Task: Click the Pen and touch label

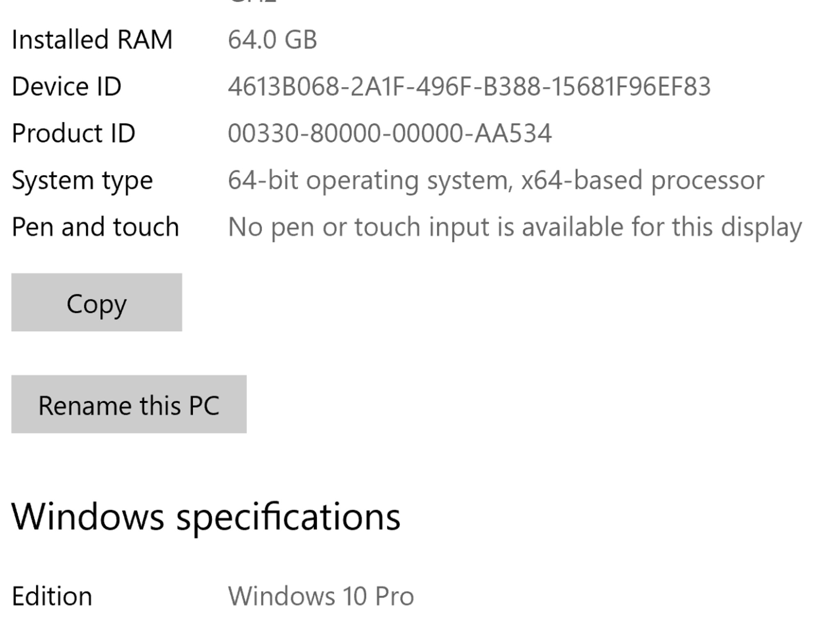Action: coord(95,226)
